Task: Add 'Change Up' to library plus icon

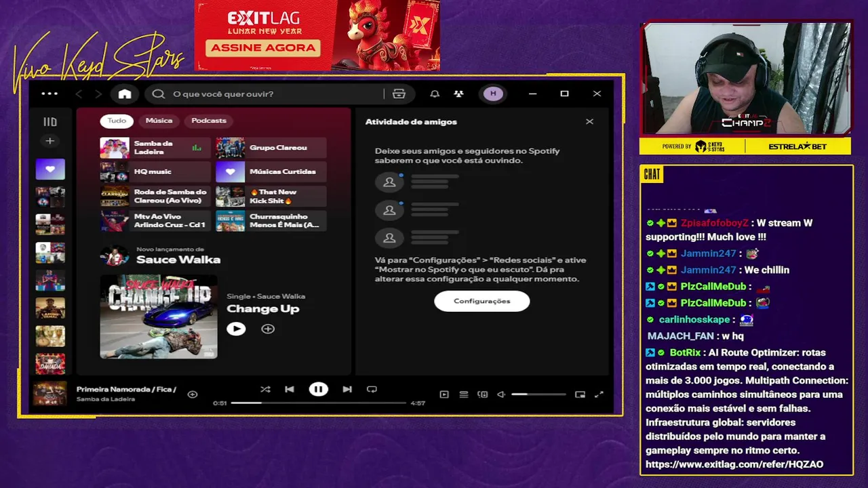Action: pyautogui.click(x=268, y=329)
